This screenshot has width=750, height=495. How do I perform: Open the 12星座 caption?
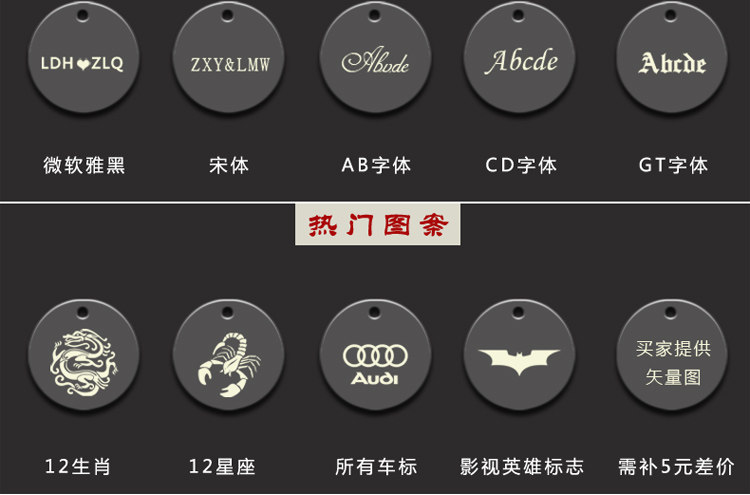[222, 466]
